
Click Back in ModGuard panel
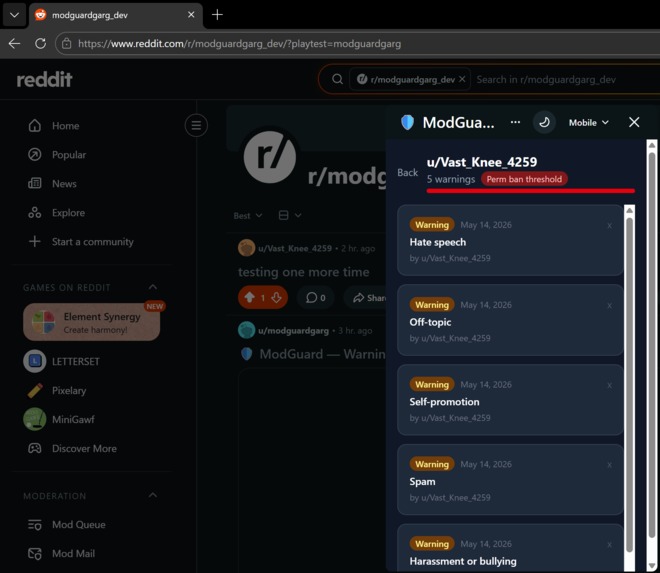pos(407,173)
